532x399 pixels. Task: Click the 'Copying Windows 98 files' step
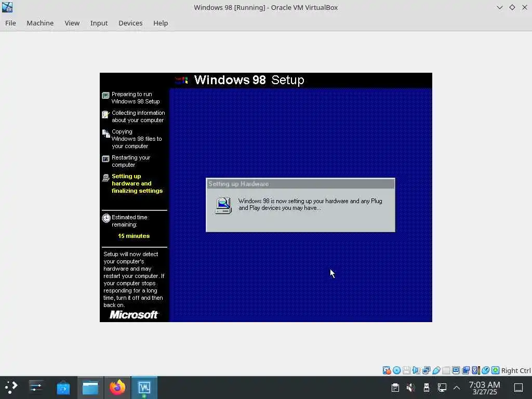[x=137, y=139]
